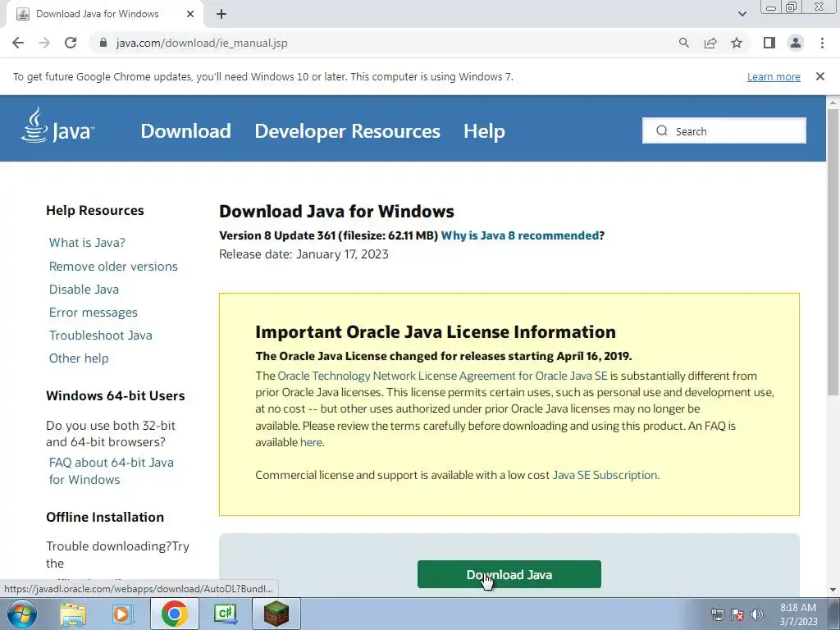Click the network icon in the system tray
Image resolution: width=840 pixels, height=630 pixels.
point(717,615)
